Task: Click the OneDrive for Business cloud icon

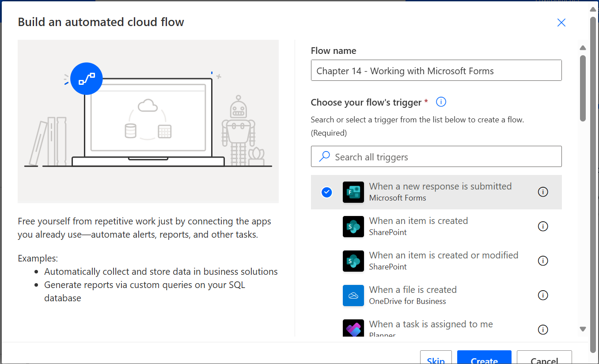Action: tap(353, 295)
